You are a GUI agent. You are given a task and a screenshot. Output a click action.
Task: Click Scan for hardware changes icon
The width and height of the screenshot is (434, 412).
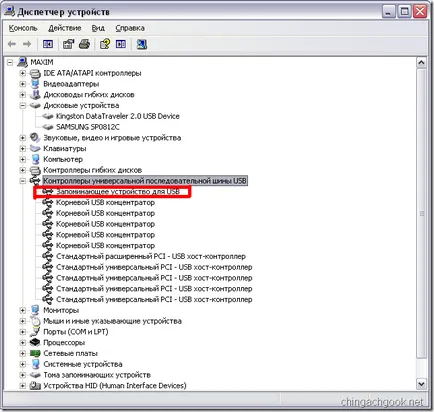point(141,44)
